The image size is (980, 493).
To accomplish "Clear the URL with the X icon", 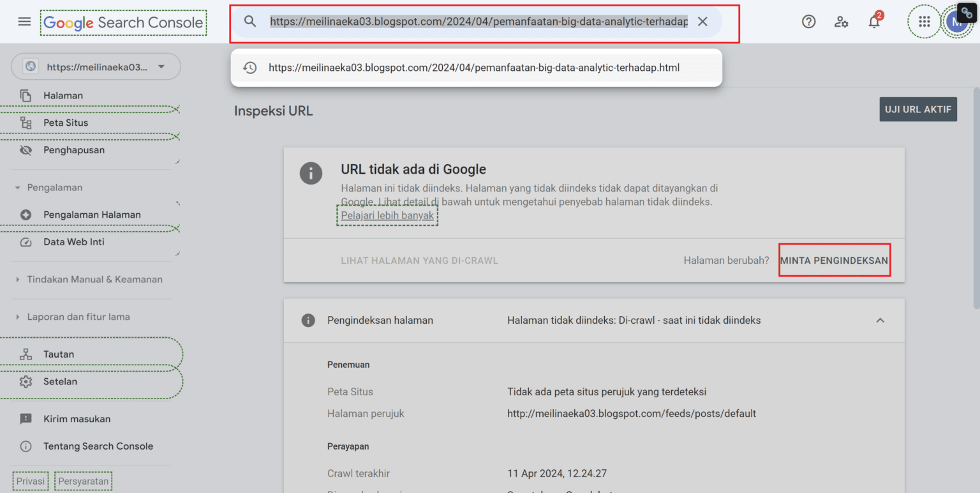I will point(702,21).
